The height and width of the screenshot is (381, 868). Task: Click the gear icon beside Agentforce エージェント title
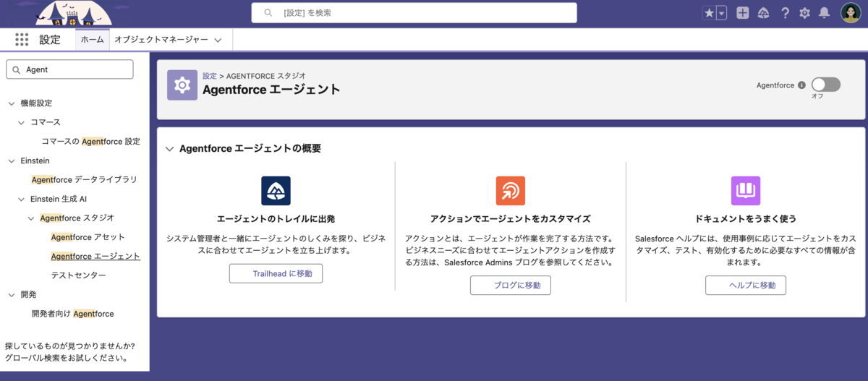point(182,85)
